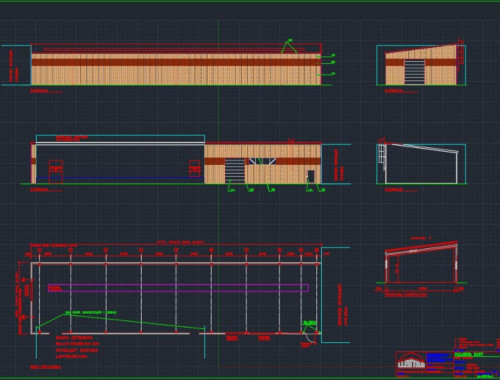This screenshot has width=500, height=380.
Task: Select the company logo in title block
Action: pyautogui.click(x=411, y=362)
